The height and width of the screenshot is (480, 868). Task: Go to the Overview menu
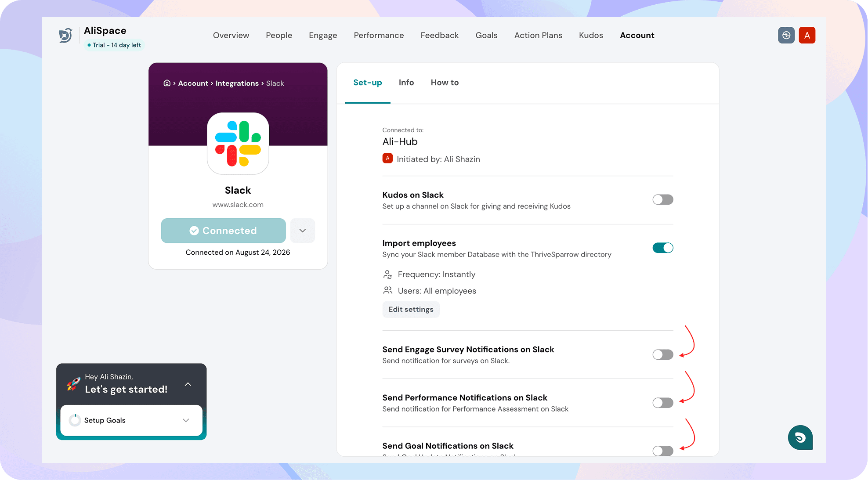(231, 35)
